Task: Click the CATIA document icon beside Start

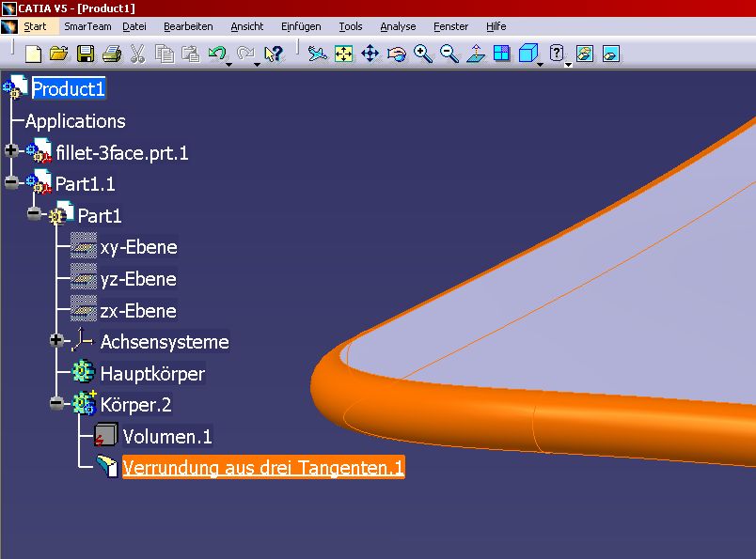Action: [9, 26]
